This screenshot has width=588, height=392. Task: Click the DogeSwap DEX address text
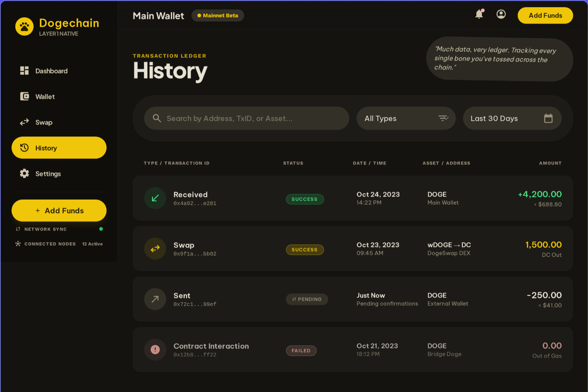(x=449, y=253)
